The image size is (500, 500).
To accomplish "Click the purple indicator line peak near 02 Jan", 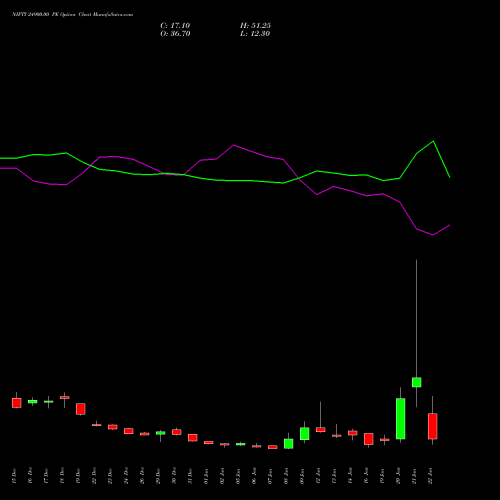I will tap(233, 145).
